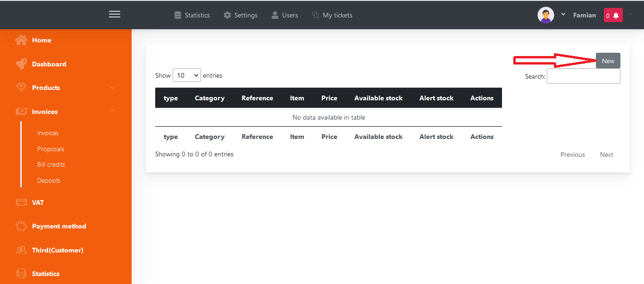Click the Home house icon in sidebar
This screenshot has width=644, height=284.
pos(21,40)
